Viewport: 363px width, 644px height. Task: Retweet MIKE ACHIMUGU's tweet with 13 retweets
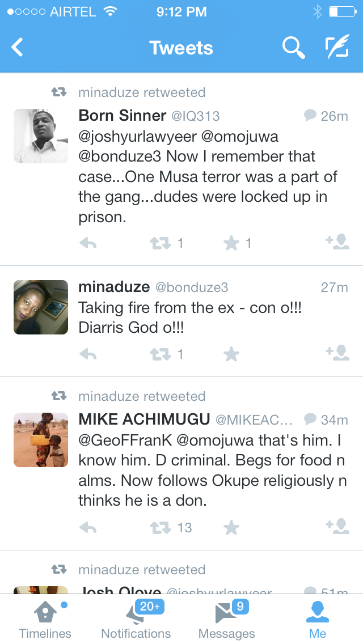(160, 528)
